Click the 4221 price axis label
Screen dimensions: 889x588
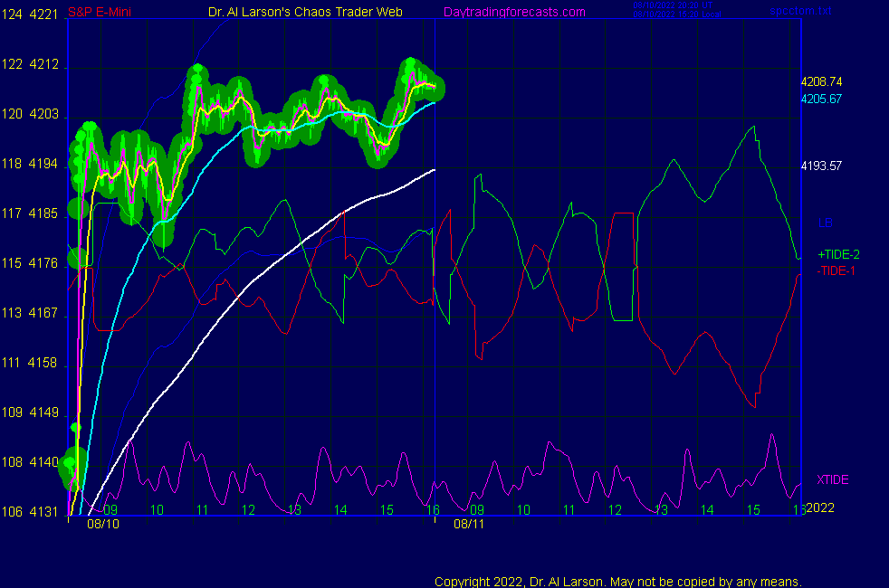coord(43,15)
